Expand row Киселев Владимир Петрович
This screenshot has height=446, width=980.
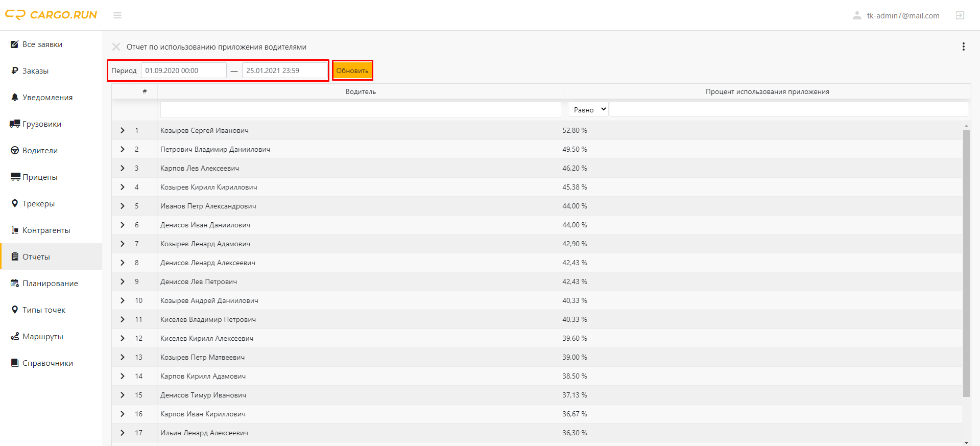point(122,319)
